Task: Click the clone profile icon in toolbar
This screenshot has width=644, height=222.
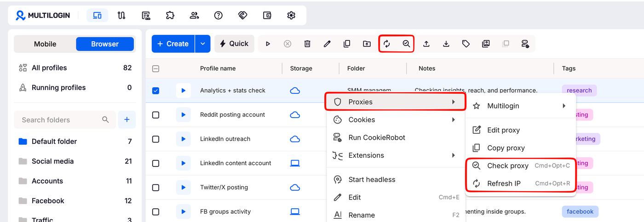Action: click(347, 44)
